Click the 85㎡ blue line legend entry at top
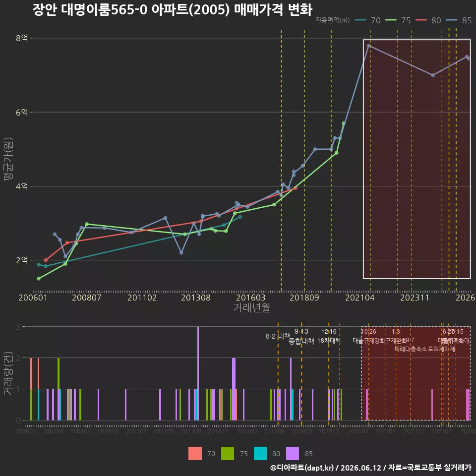 click(459, 20)
